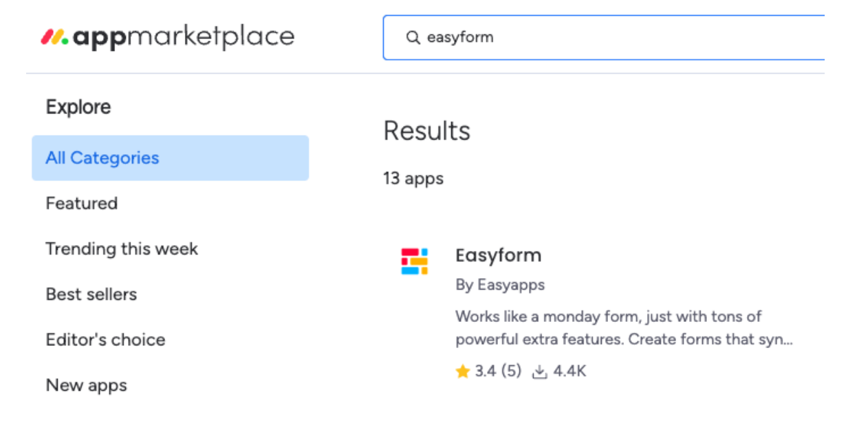868x443 pixels.
Task: Click the Results heading
Action: (x=426, y=131)
